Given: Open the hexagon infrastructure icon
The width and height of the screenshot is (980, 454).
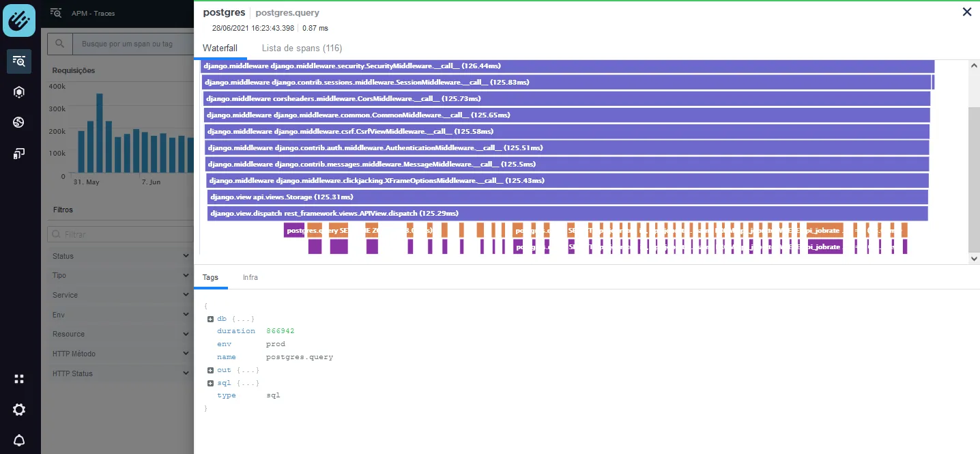Looking at the screenshot, I should pos(19,91).
